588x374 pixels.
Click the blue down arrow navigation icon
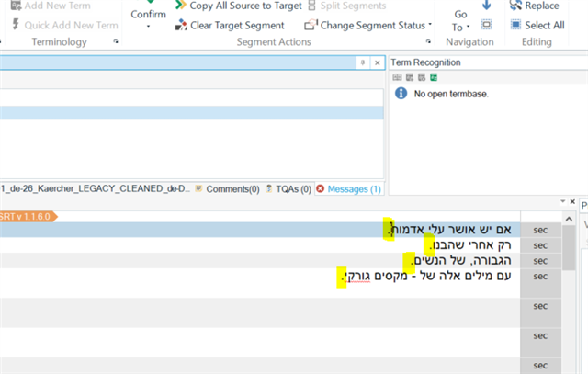click(486, 6)
